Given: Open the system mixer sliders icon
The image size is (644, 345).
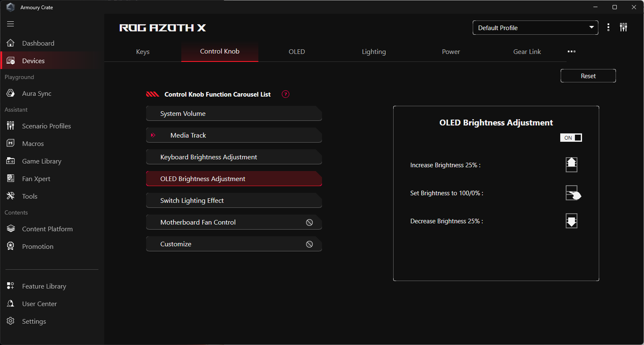Looking at the screenshot, I should [x=623, y=28].
